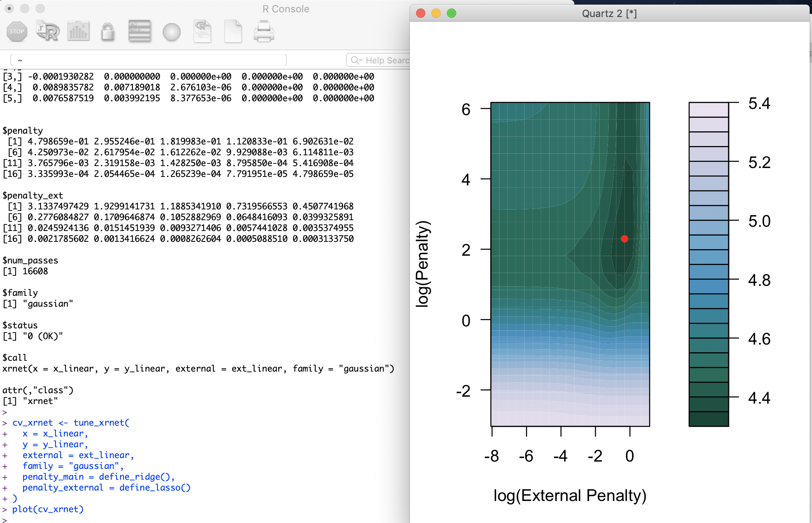Click the darkest green legend swatch
812x523 pixels.
click(x=709, y=419)
